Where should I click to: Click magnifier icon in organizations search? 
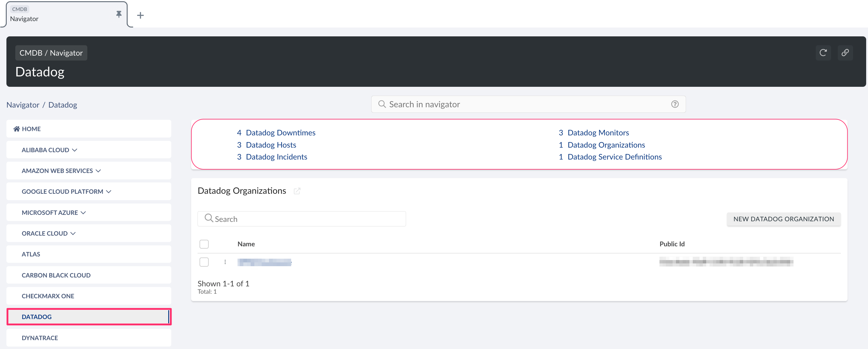pos(209,218)
